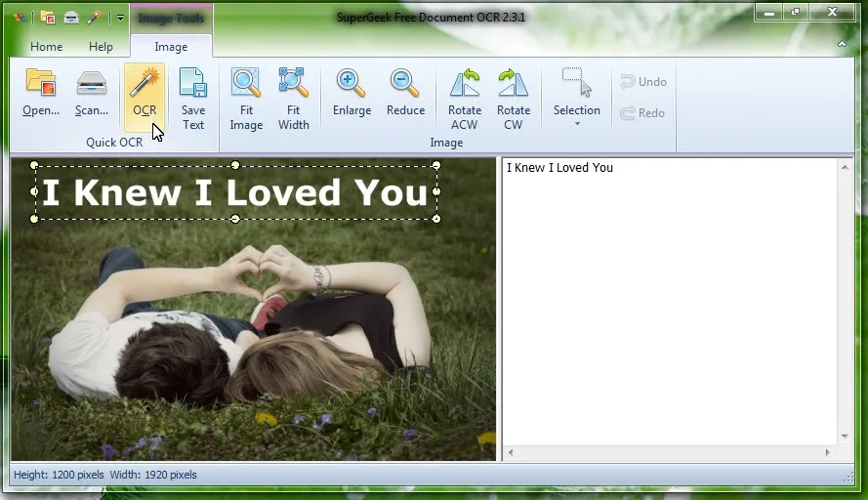Switch to the Home tab
Viewport: 868px width, 500px height.
coord(46,47)
